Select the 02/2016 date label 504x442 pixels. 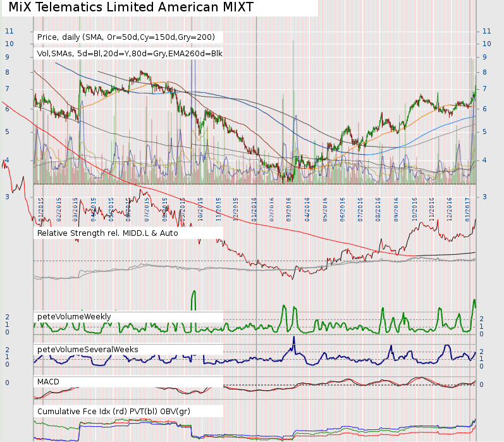[x=272, y=209]
